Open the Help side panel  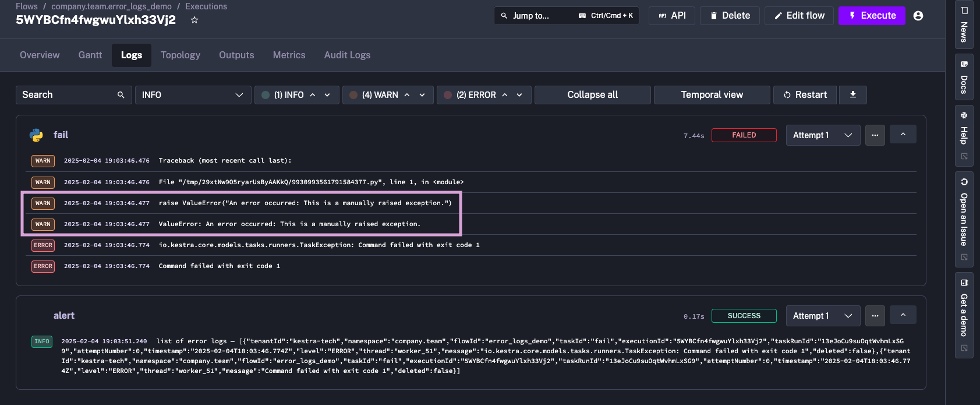pyautogui.click(x=964, y=135)
